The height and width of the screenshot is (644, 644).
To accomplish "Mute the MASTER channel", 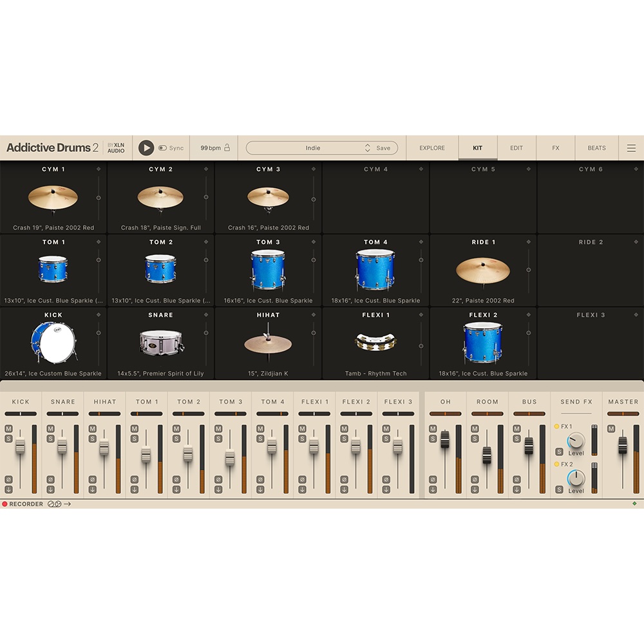I will [x=611, y=429].
